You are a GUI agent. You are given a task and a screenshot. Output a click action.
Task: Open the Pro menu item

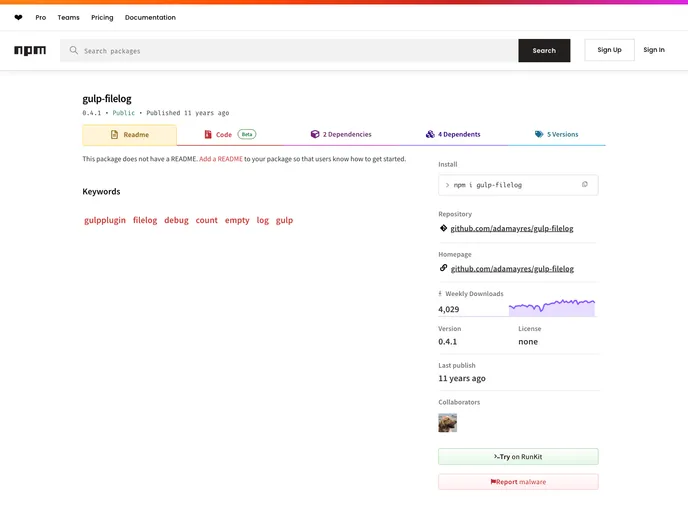[41, 18]
